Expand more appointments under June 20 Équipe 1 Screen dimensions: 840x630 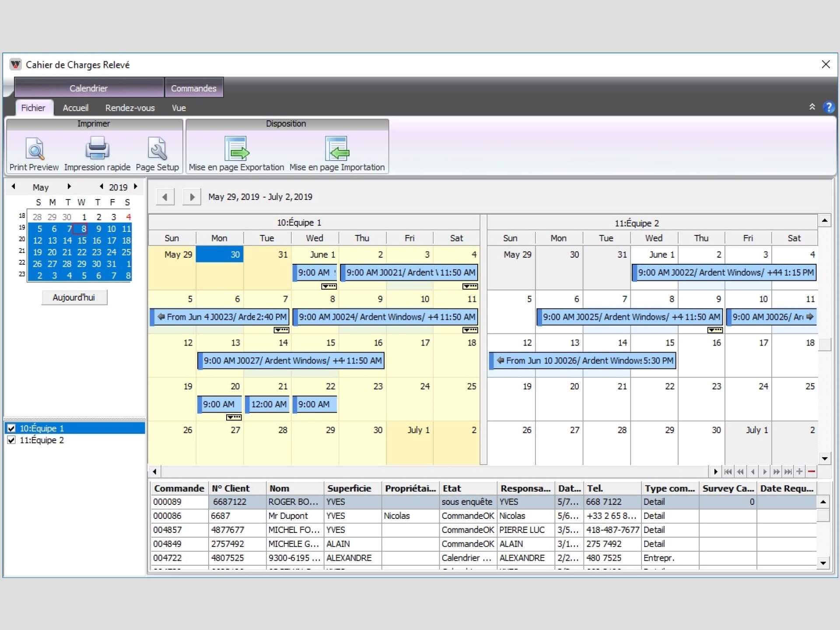pyautogui.click(x=234, y=417)
